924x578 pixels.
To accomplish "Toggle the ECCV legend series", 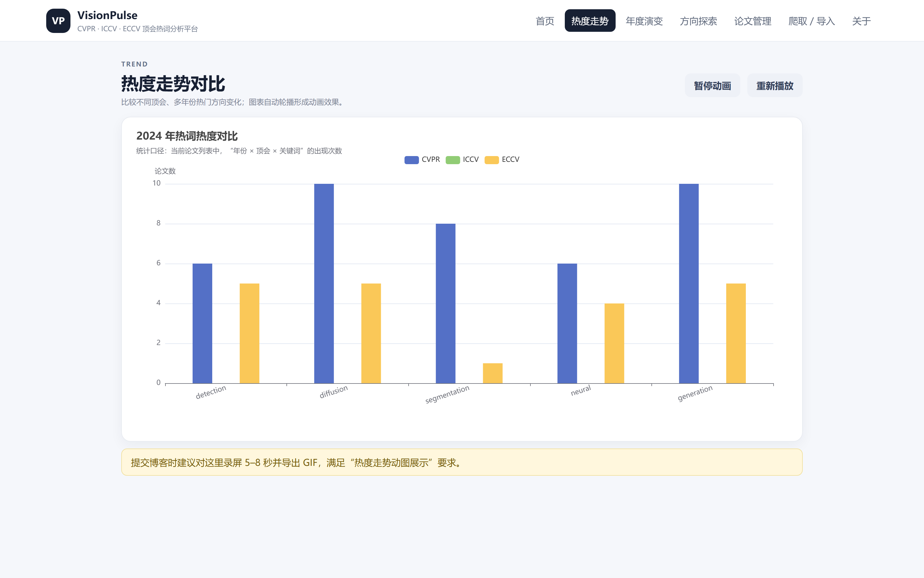I will pyautogui.click(x=502, y=160).
